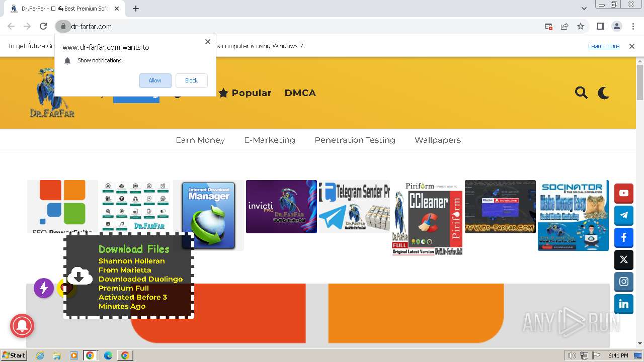Open the Windows Start menu
Image resolution: width=644 pixels, height=362 pixels.
(x=14, y=355)
